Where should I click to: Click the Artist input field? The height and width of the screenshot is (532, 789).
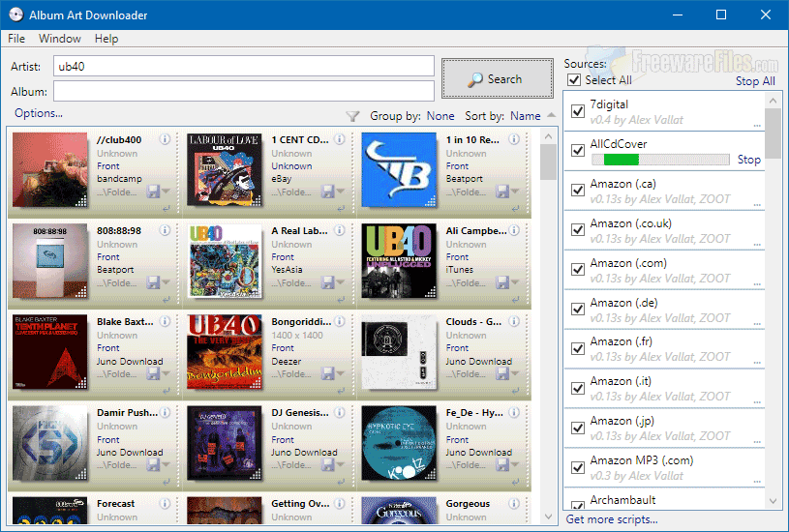click(244, 67)
